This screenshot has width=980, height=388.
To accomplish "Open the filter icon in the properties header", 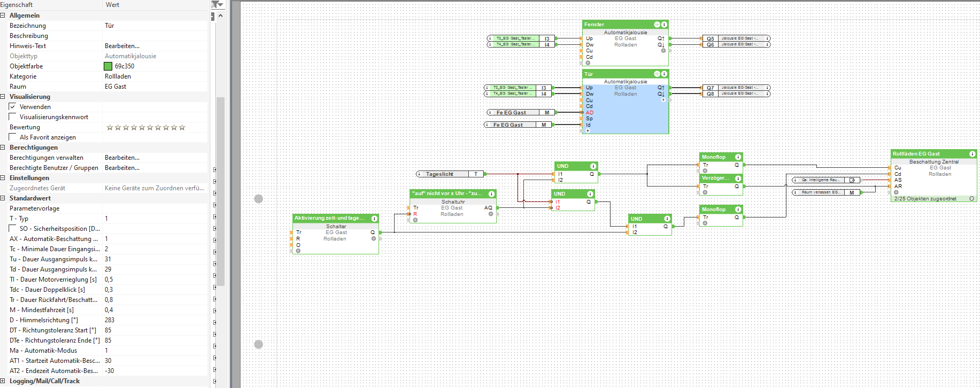I will click(217, 4).
